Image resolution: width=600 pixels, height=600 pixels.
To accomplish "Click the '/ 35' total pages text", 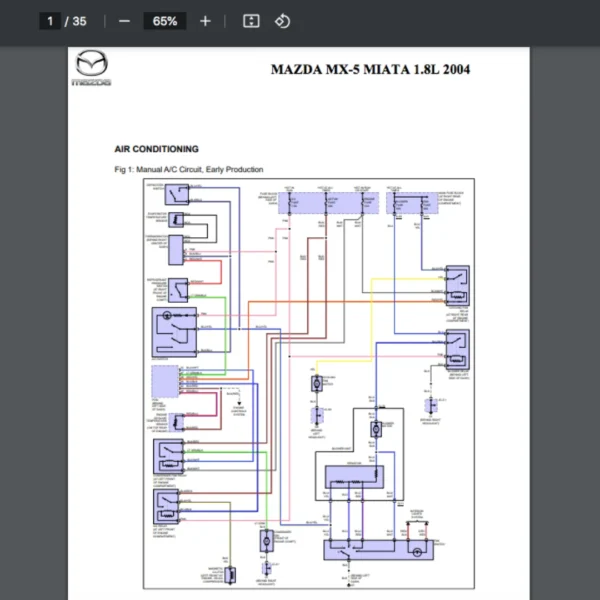I will coord(75,21).
